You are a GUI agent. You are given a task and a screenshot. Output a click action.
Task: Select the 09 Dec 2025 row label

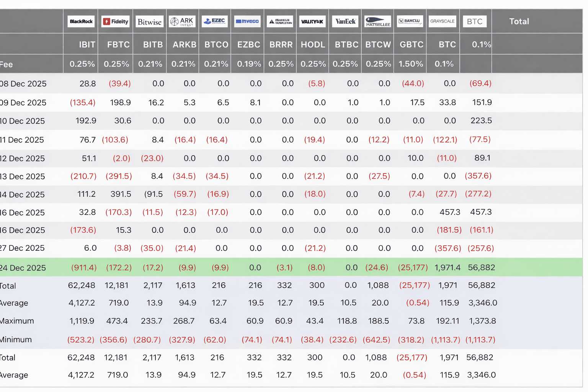[23, 103]
